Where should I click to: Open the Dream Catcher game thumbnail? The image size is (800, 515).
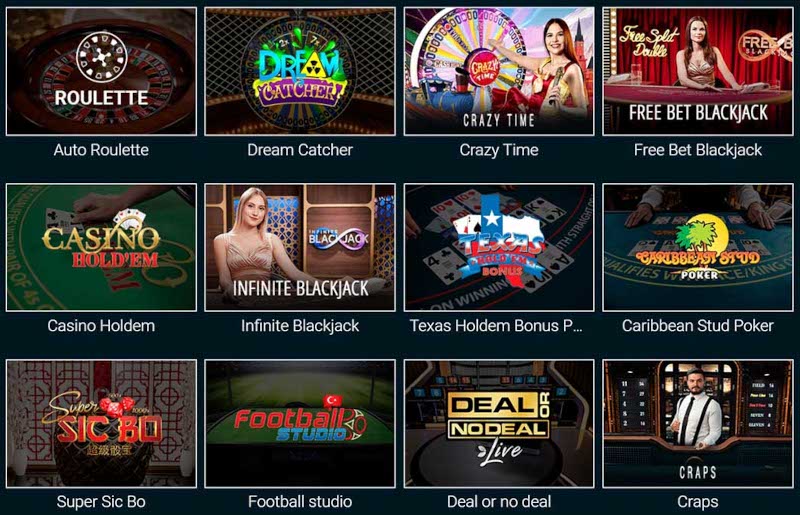(x=300, y=71)
